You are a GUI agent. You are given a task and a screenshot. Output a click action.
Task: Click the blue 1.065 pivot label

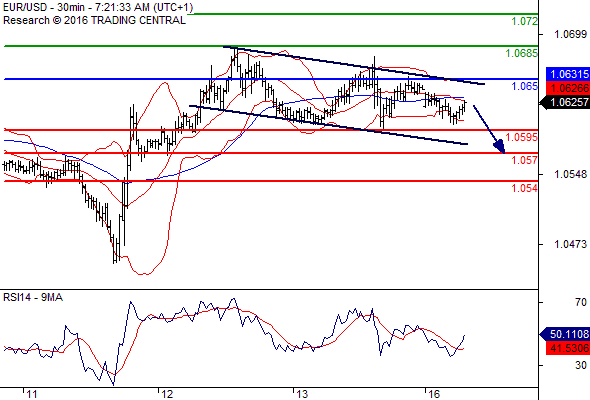(525, 86)
